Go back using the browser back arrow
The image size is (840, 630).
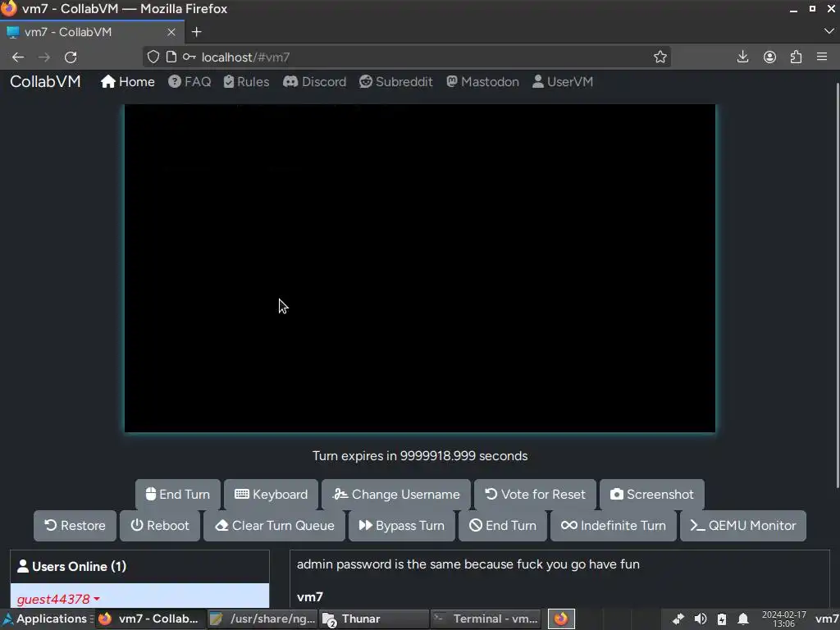[18, 57]
